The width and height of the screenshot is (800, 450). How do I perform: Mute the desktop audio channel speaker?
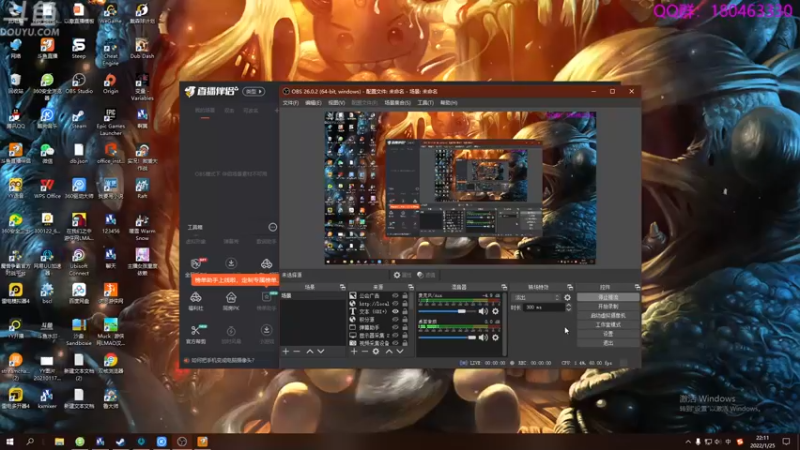pyautogui.click(x=483, y=337)
